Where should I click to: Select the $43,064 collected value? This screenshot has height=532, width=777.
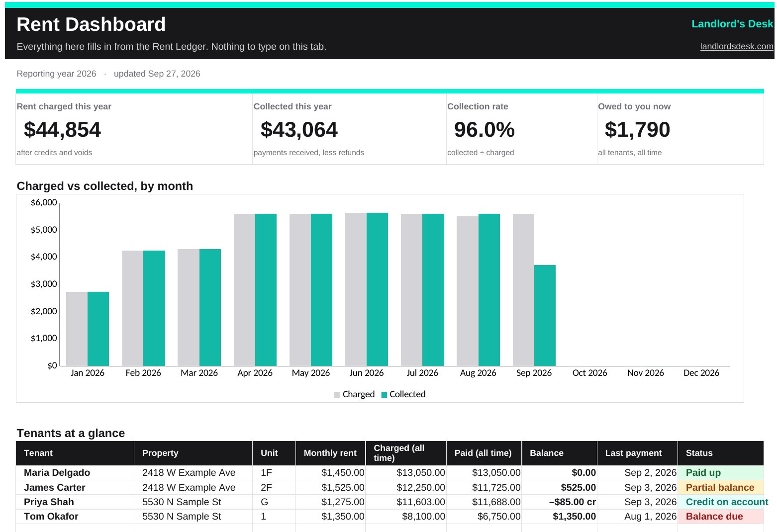(299, 130)
